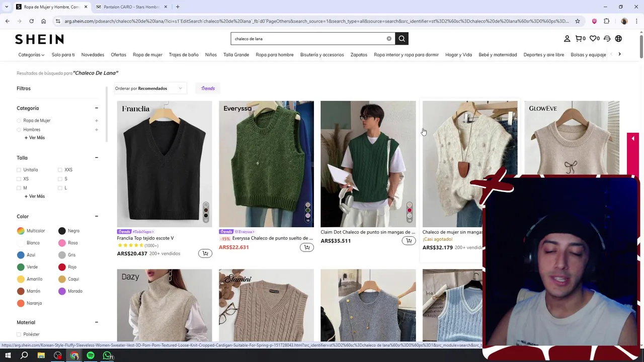
Task: Open WhatsApp from the taskbar
Action: tap(107, 356)
